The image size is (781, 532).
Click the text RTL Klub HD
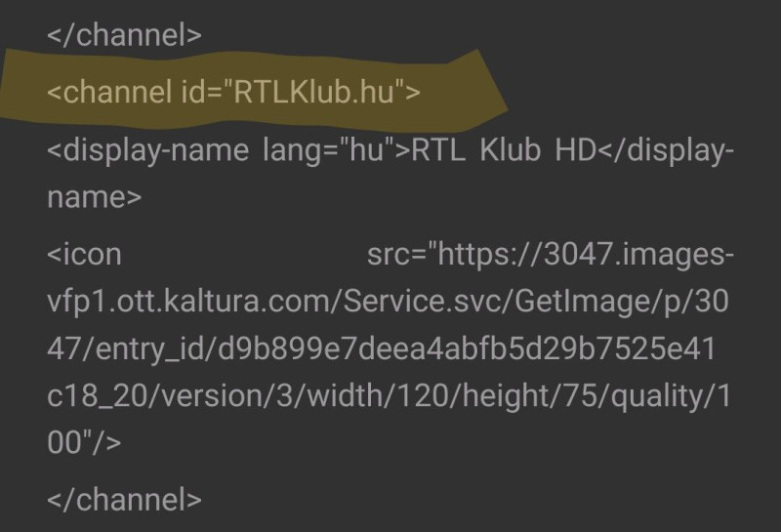pos(504,149)
